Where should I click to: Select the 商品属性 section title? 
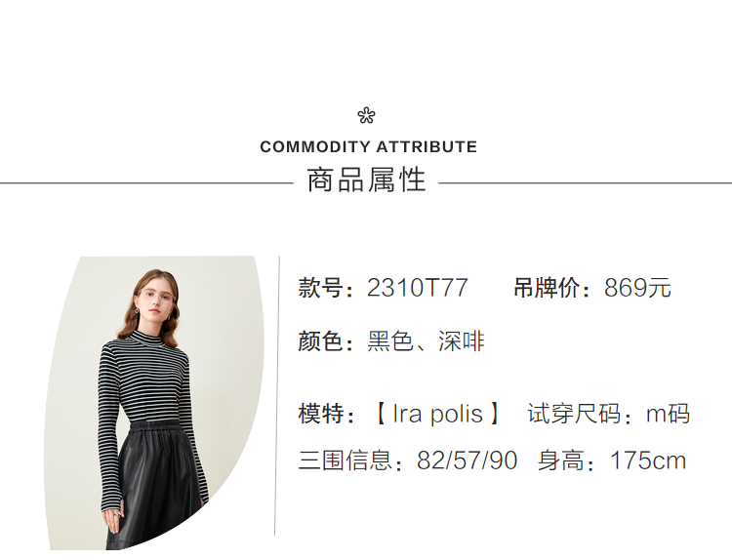click(x=366, y=180)
